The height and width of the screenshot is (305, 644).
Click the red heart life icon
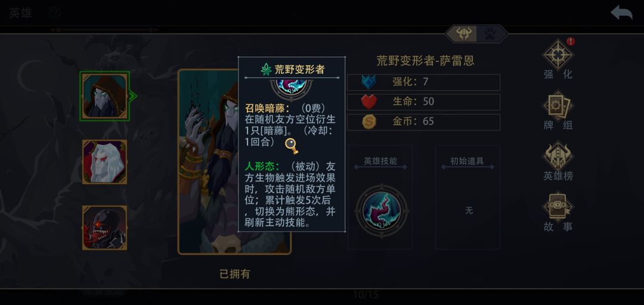(x=369, y=102)
